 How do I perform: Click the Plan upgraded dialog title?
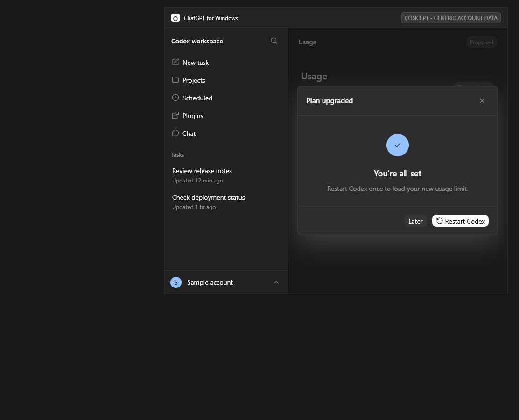click(330, 101)
